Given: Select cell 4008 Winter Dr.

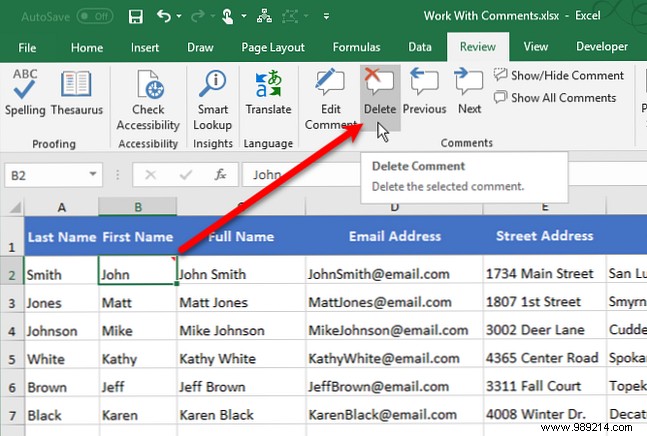Looking at the screenshot, I should [544, 410].
